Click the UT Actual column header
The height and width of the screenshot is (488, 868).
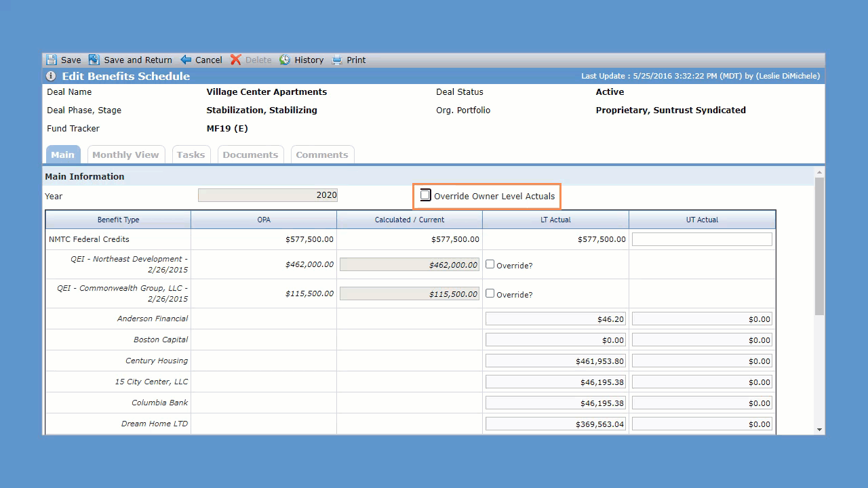tap(702, 220)
